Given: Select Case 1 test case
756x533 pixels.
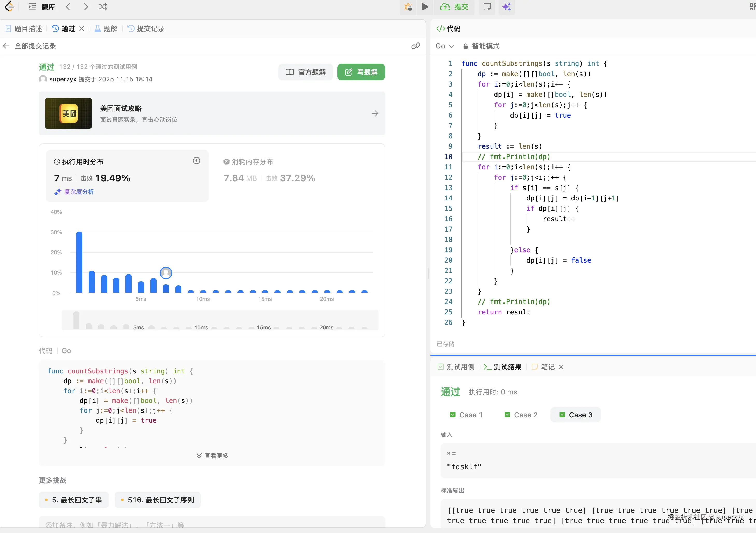Looking at the screenshot, I should click(x=466, y=415).
